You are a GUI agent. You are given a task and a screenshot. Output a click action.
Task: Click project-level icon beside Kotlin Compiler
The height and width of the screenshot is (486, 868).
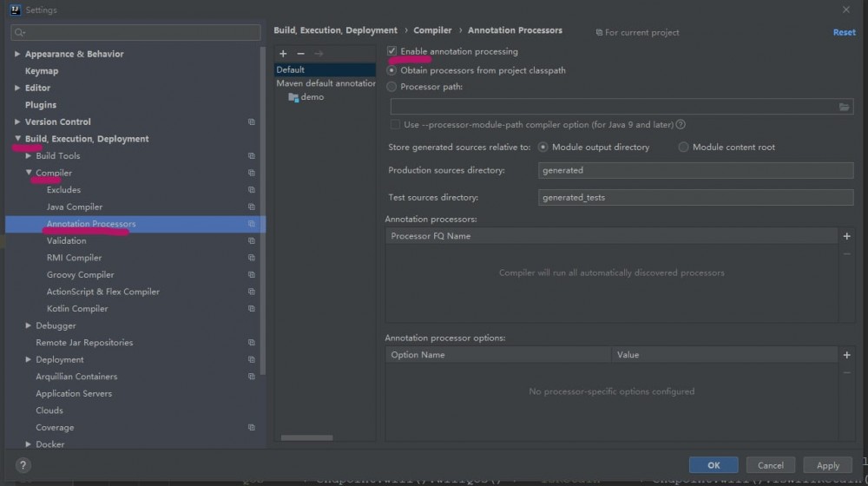tap(252, 309)
